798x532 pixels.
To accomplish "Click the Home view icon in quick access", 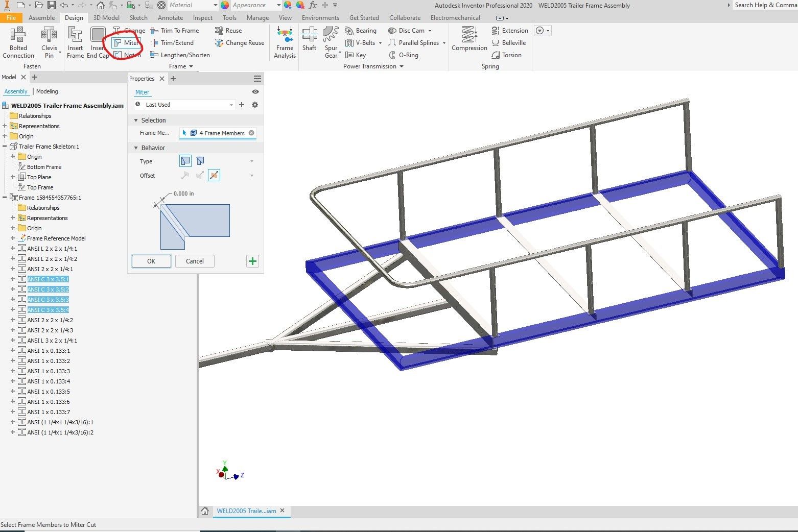I will coord(101,5).
